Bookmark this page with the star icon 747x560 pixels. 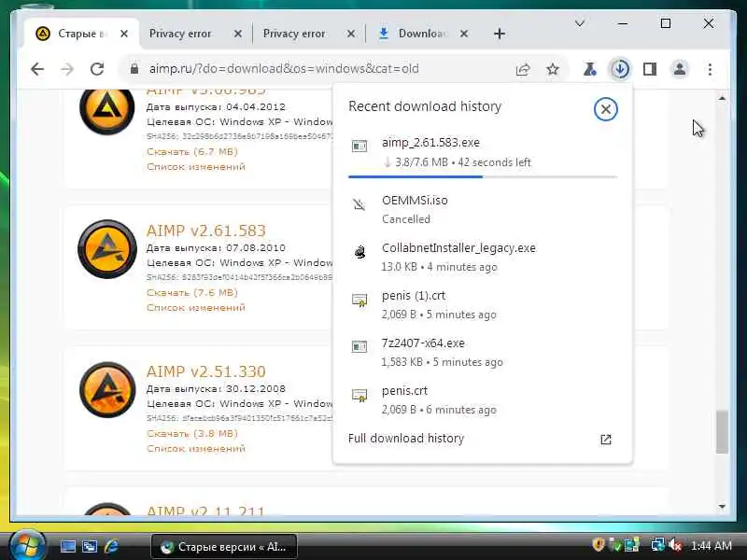[553, 69]
